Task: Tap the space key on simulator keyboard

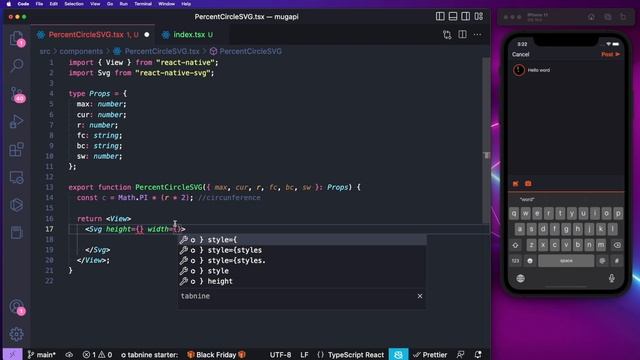Action: (566, 261)
